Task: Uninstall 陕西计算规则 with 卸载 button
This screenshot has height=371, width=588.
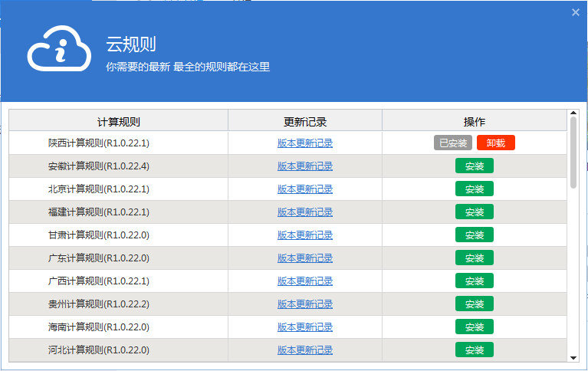Action: (496, 143)
